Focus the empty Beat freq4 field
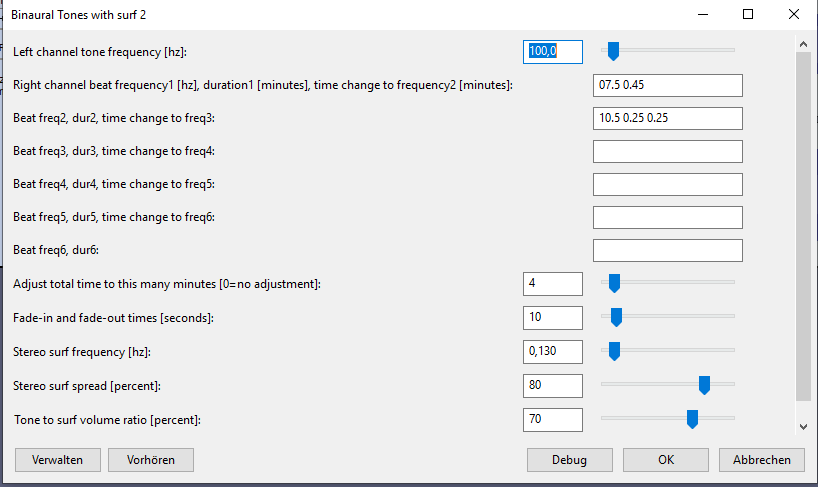The width and height of the screenshot is (818, 487). [x=667, y=184]
